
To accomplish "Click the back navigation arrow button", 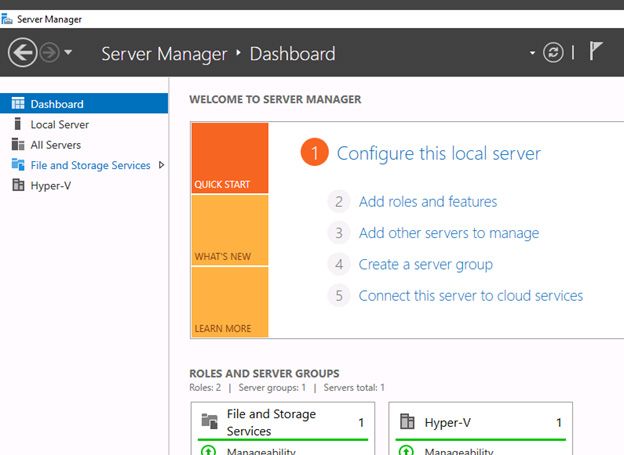I will point(22,53).
